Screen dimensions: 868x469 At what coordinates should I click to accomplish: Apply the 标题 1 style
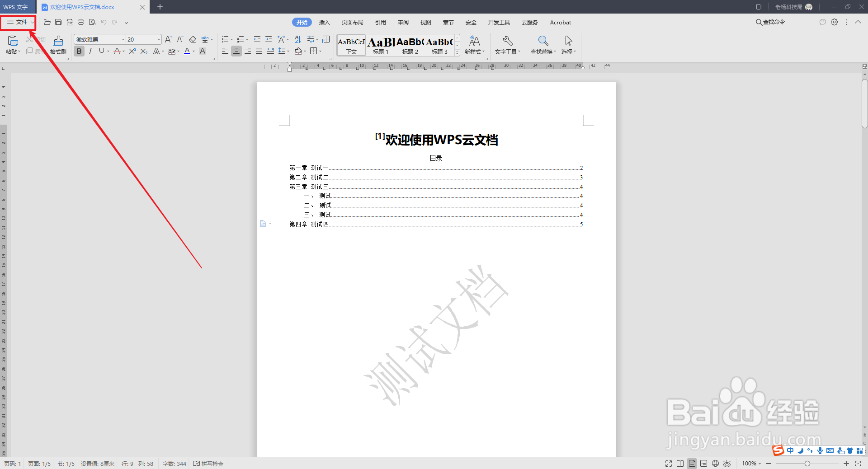(380, 45)
